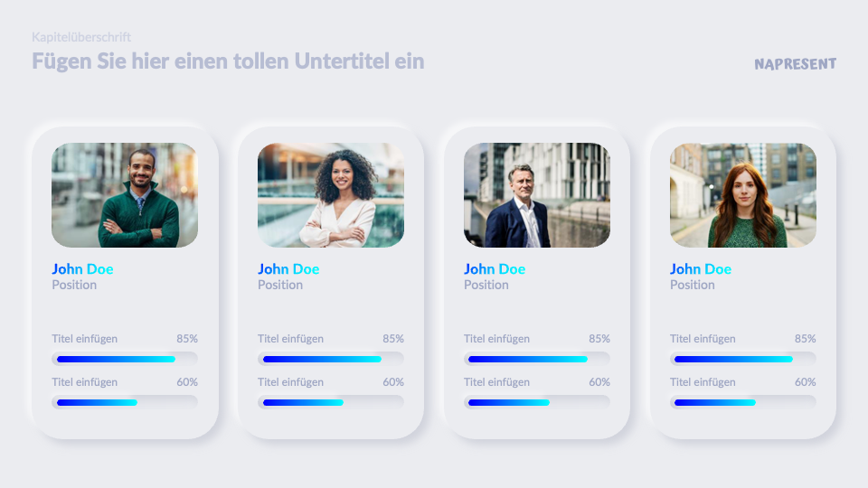Click the NAPRESENT logo
The width and height of the screenshot is (868, 488).
click(795, 64)
